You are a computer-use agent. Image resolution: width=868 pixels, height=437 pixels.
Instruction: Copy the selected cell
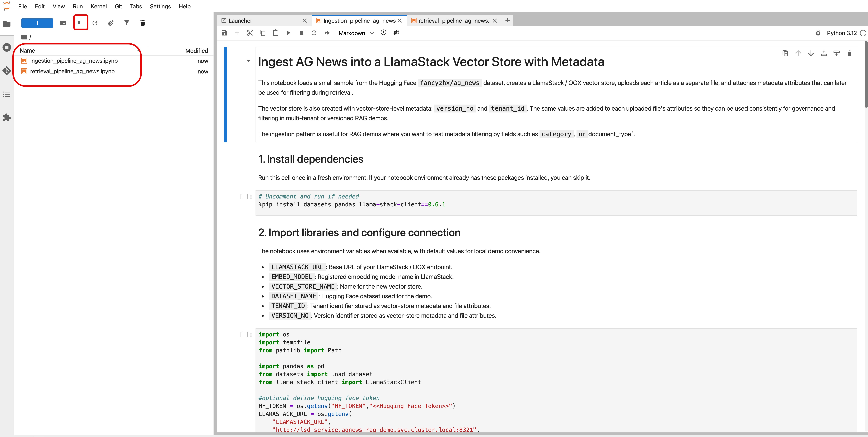click(263, 33)
